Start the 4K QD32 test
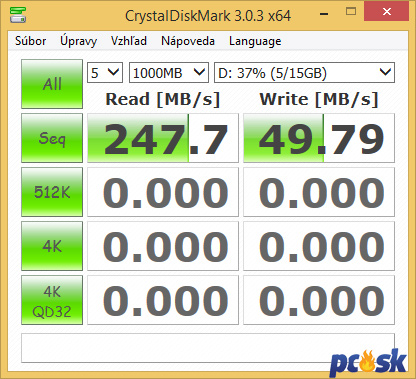 [x=52, y=300]
